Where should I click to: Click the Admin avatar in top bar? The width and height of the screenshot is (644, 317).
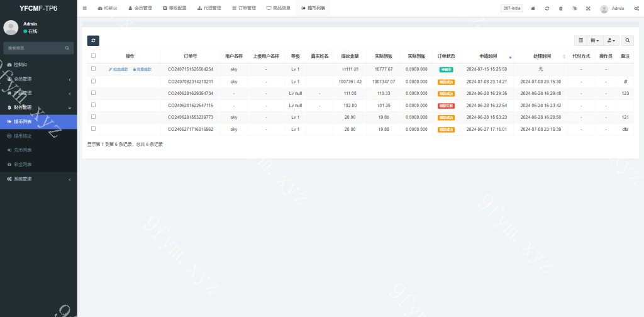pyautogui.click(x=604, y=9)
